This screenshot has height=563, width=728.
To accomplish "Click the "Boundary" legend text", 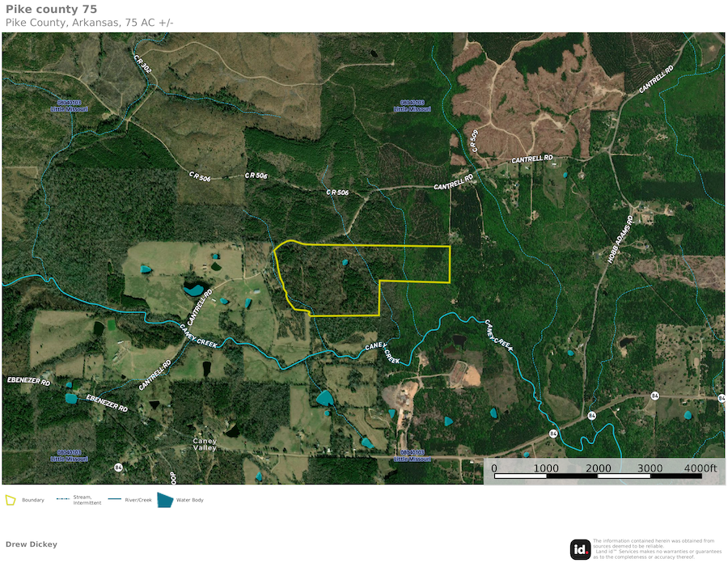I will tap(33, 500).
